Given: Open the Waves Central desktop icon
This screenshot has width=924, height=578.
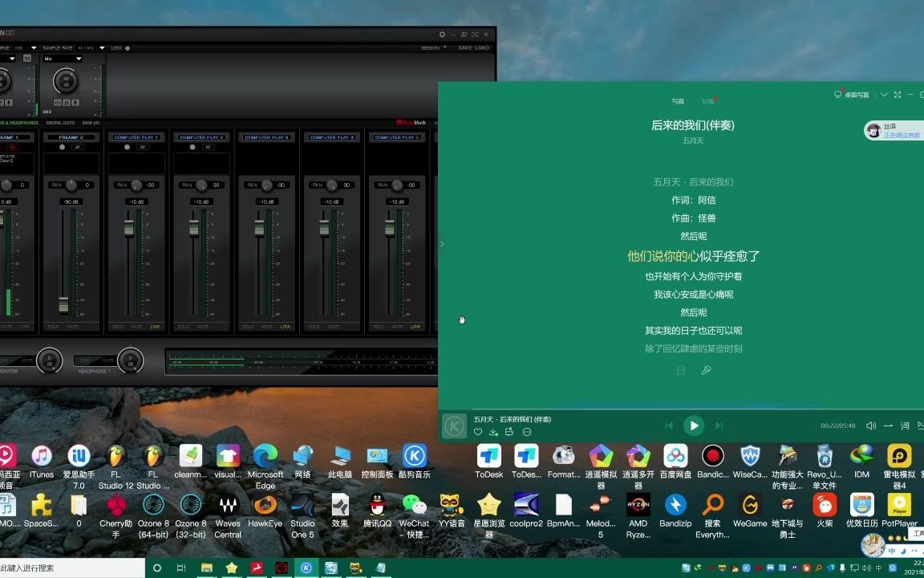Looking at the screenshot, I should pos(228,517).
